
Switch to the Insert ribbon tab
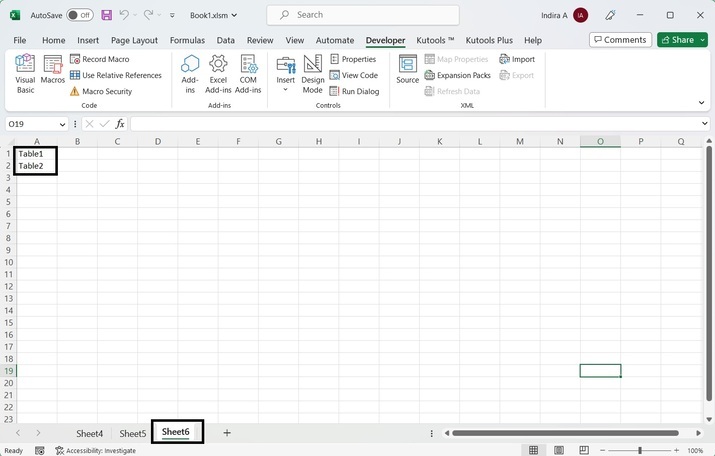pos(88,40)
